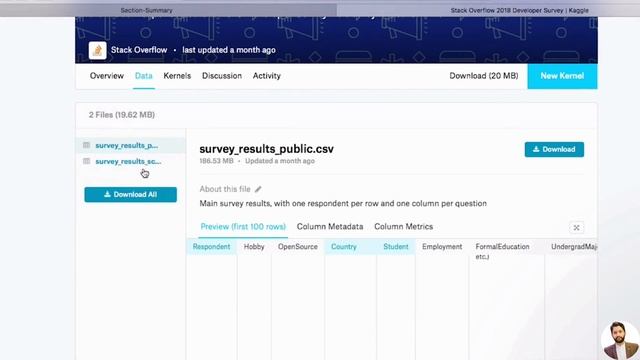The image size is (640, 360).
Task: Click the "Updated a month ago" file text
Action: tap(280, 161)
